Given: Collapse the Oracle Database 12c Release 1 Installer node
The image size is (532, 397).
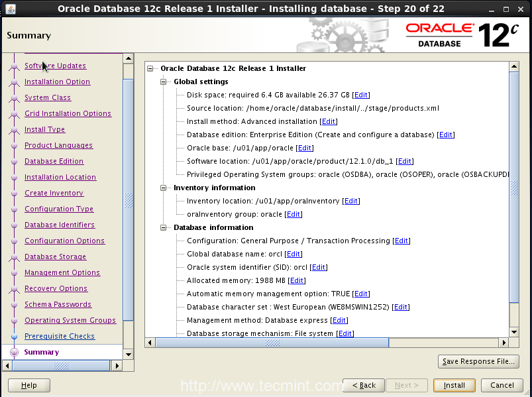Looking at the screenshot, I should pyautogui.click(x=151, y=68).
